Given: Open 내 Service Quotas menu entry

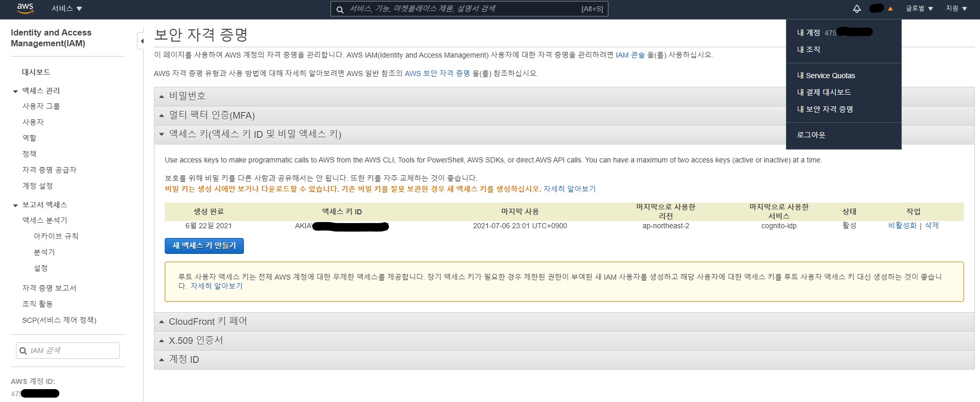Looking at the screenshot, I should point(826,76).
